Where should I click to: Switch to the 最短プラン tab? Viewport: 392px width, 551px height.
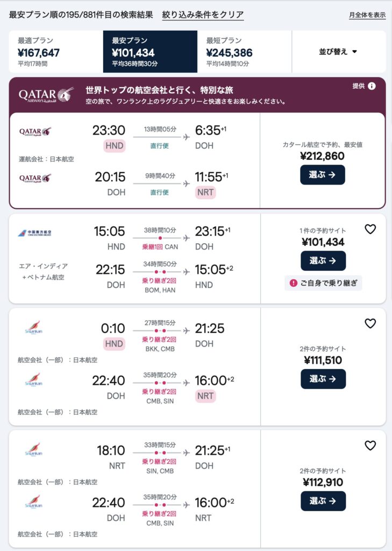coord(244,52)
